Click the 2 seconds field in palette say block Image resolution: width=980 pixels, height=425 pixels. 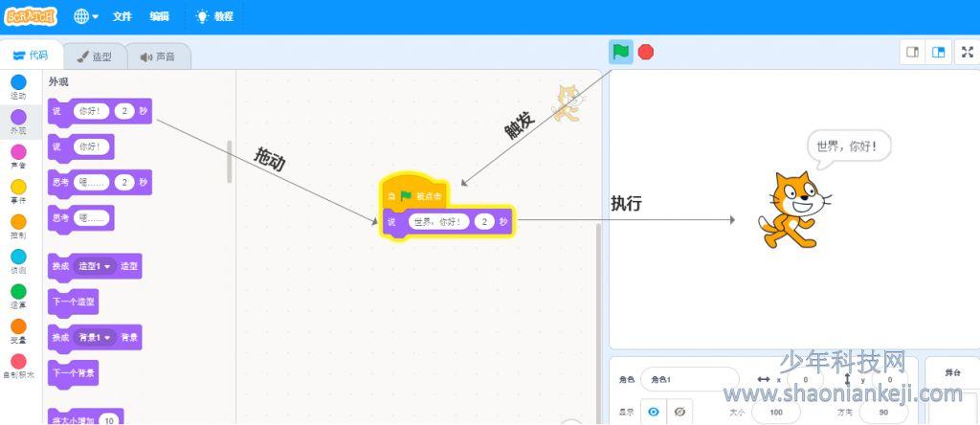tap(125, 111)
